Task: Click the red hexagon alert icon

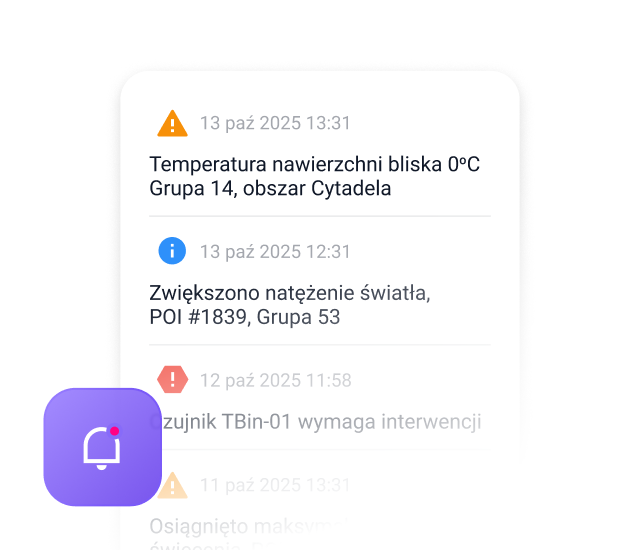Action: (x=173, y=379)
